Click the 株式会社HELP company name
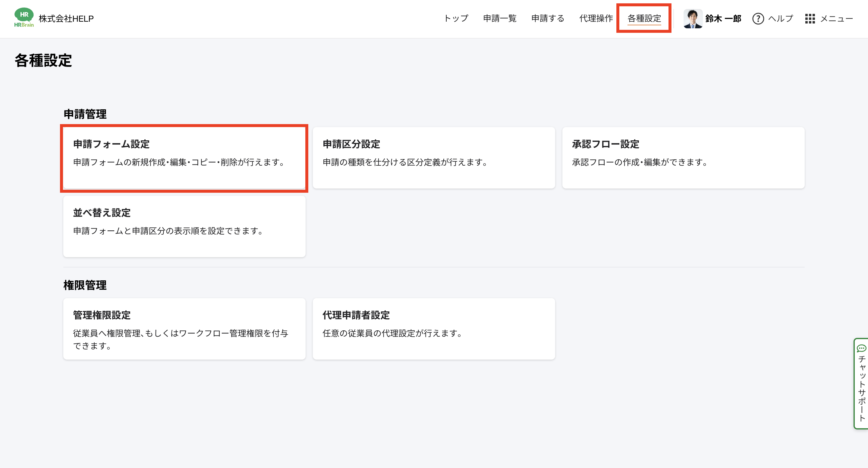This screenshot has height=468, width=868. 66,18
